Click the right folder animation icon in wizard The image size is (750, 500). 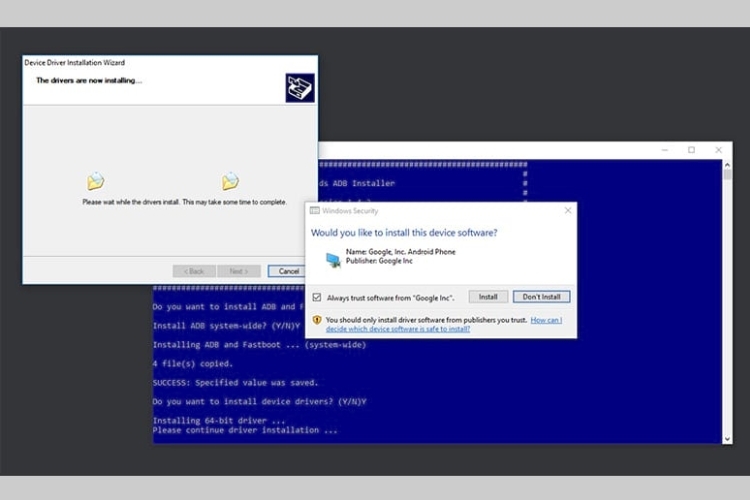point(230,181)
